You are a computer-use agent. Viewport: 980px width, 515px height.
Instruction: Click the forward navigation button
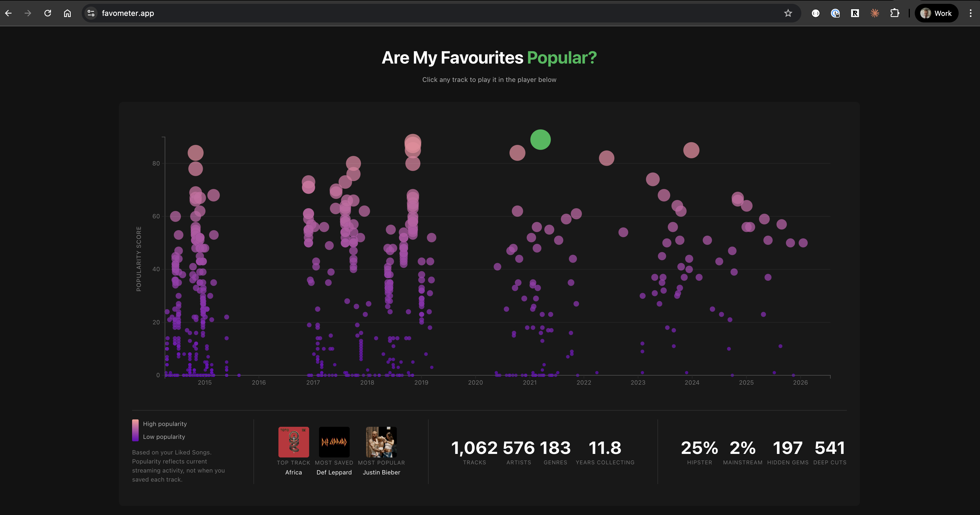point(28,13)
